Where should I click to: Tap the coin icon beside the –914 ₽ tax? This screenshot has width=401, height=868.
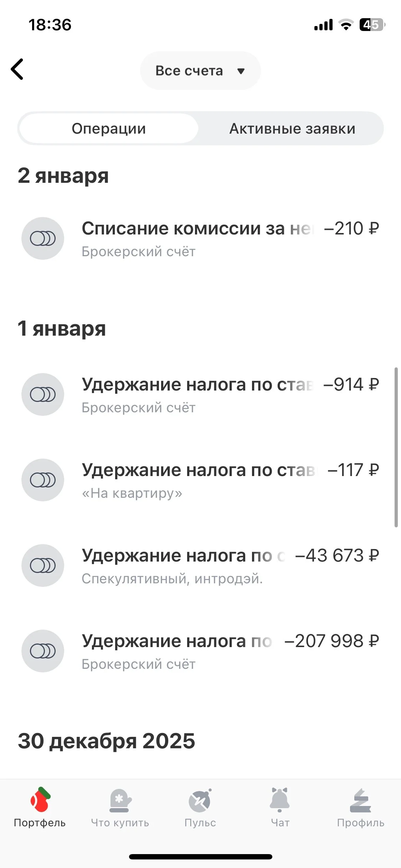43,394
